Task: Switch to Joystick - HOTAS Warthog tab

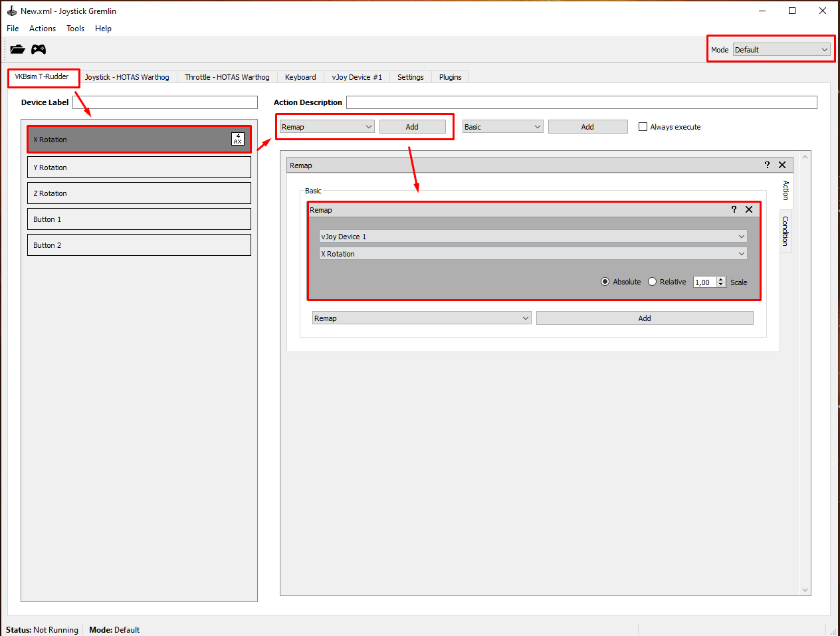Action: (127, 77)
